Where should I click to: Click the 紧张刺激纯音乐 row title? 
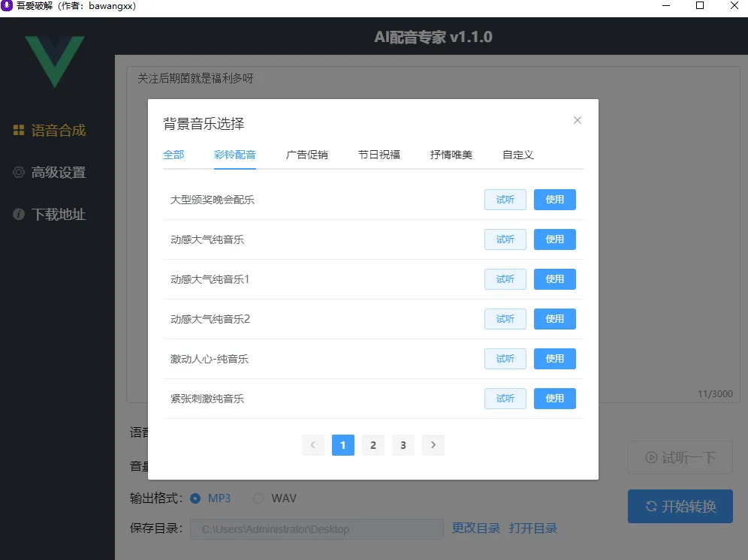(x=207, y=399)
